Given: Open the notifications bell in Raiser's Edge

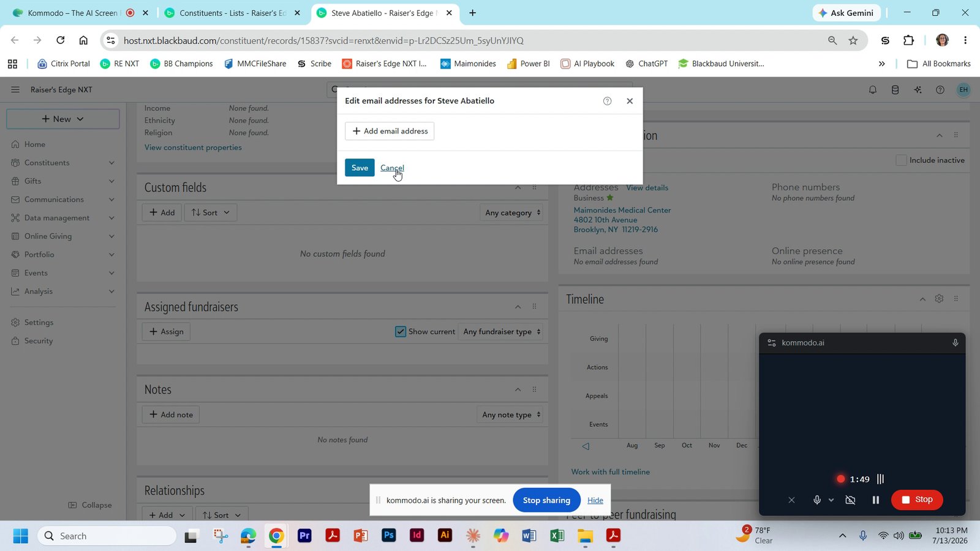Looking at the screenshot, I should tap(873, 90).
